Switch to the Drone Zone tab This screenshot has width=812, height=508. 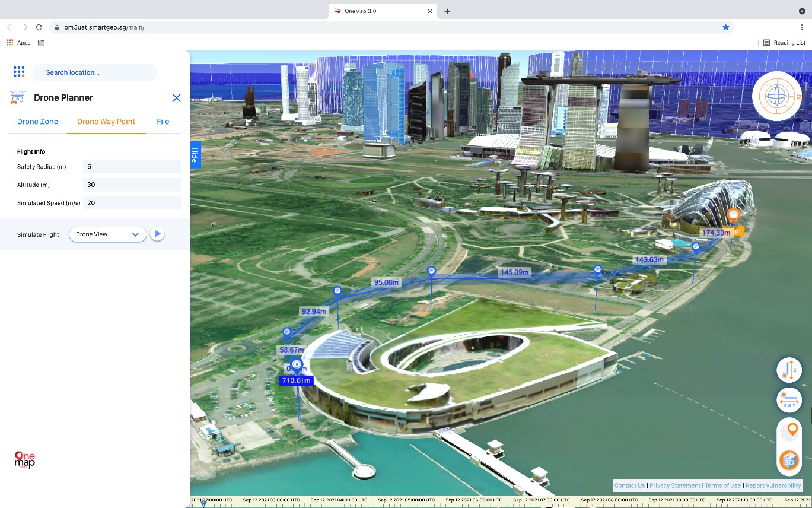(37, 122)
